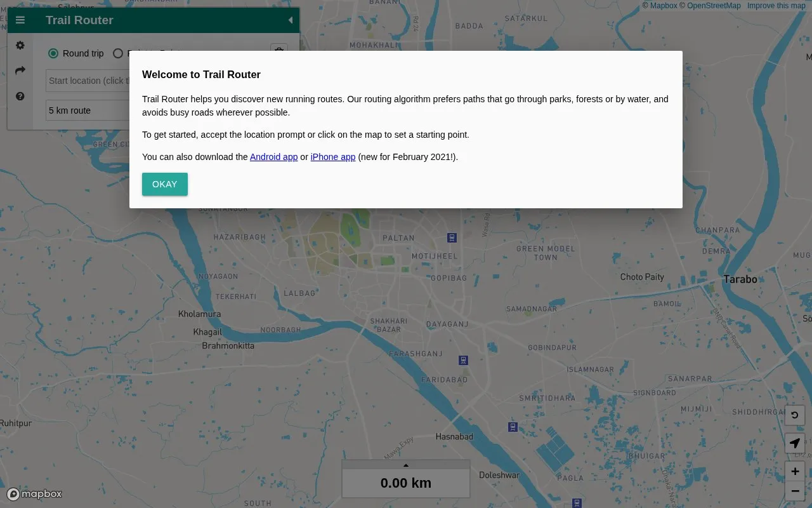Click the transit station icon near Farashganj
812x508 pixels.
tap(464, 361)
